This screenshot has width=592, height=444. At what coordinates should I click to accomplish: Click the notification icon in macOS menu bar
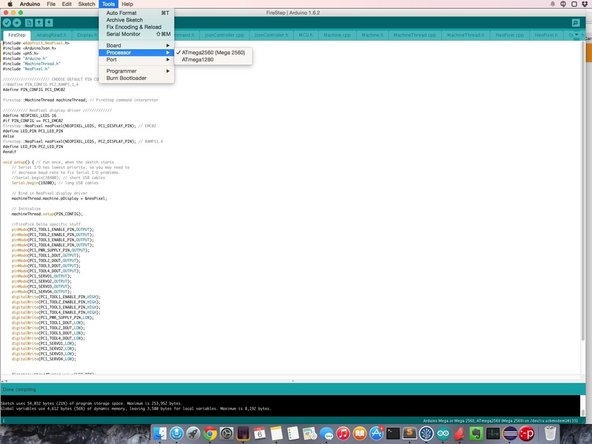click(x=552, y=4)
